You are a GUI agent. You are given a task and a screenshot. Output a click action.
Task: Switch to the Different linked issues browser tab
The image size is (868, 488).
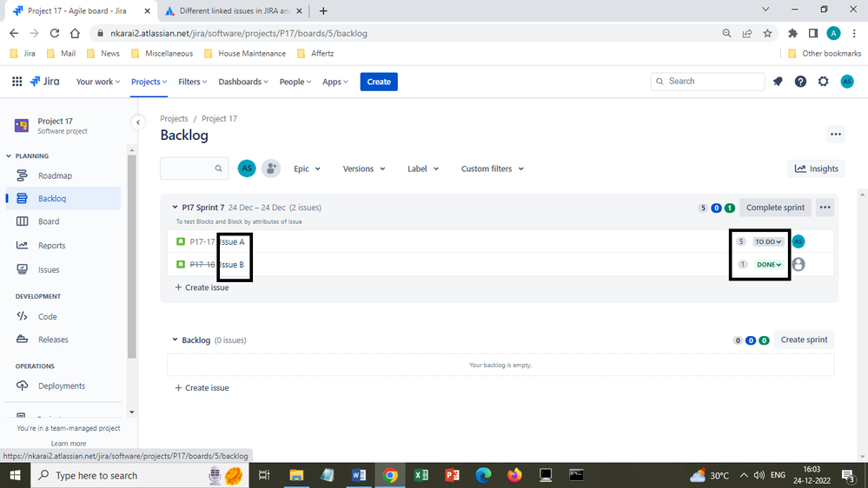233,10
